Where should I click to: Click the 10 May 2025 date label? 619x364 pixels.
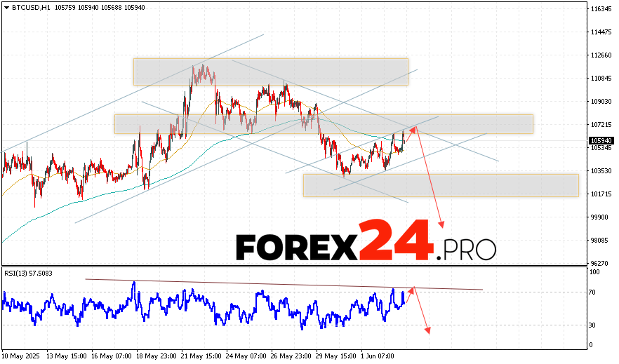point(22,356)
